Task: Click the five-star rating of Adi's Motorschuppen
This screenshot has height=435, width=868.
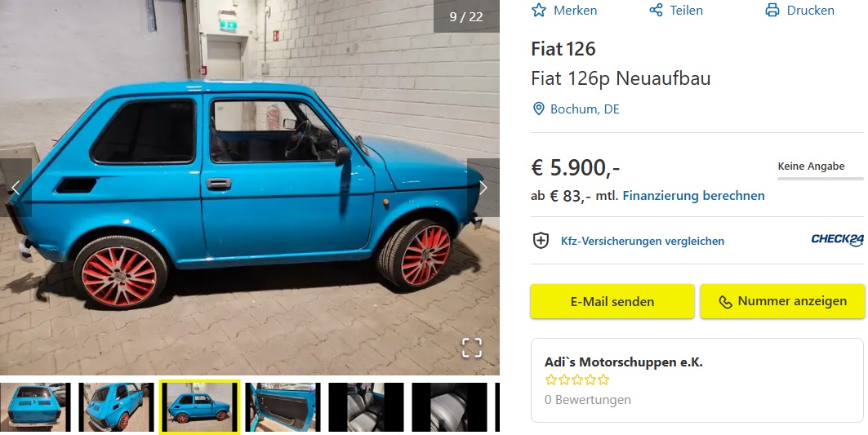Action: coord(576,380)
